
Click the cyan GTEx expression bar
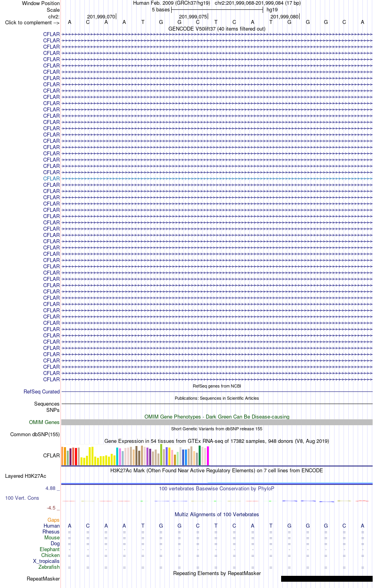[x=117, y=456]
